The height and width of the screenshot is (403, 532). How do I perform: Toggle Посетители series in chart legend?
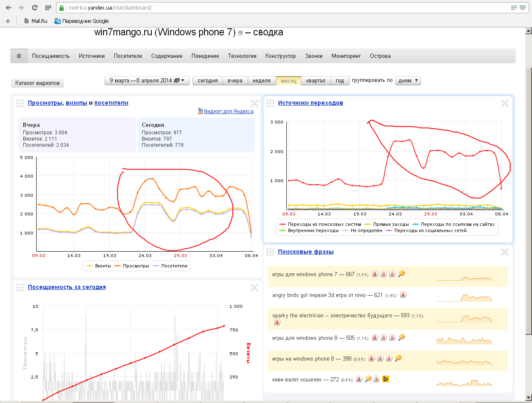coord(170,266)
